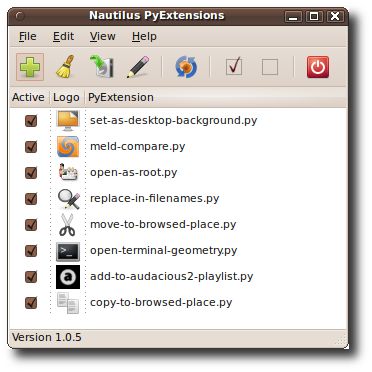
Task: Maximize the Nautilus PyExtensions window
Action: [314, 16]
